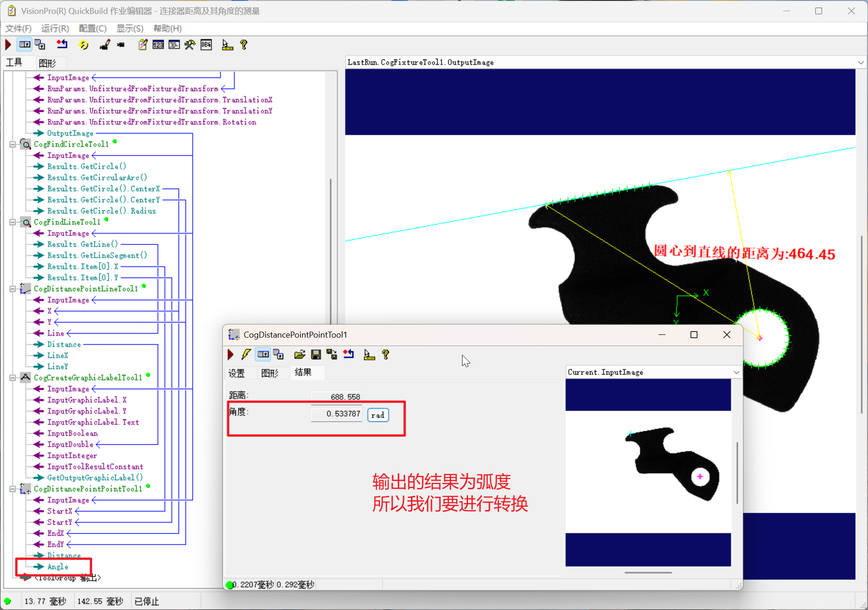Open the 运行(R) menu
This screenshot has height=610, width=868.
55,29
